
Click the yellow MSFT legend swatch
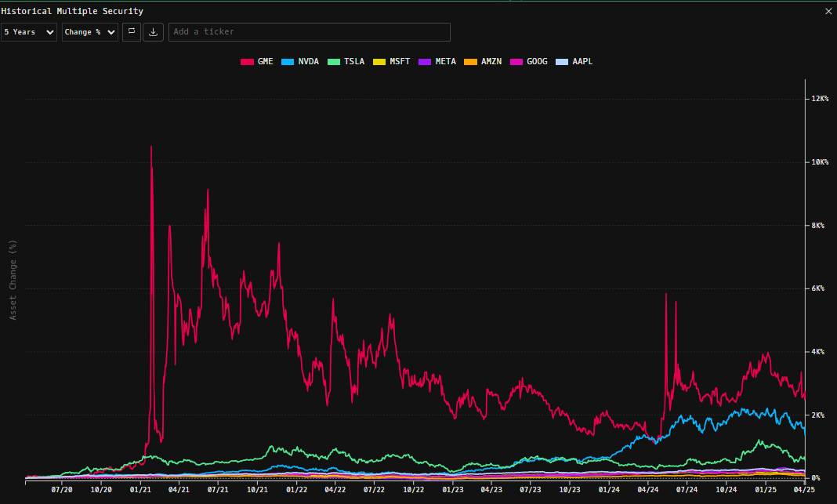pos(379,62)
